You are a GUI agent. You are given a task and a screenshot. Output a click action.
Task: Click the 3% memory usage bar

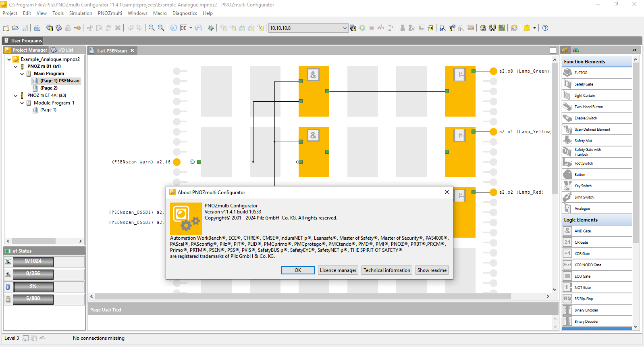point(33,286)
